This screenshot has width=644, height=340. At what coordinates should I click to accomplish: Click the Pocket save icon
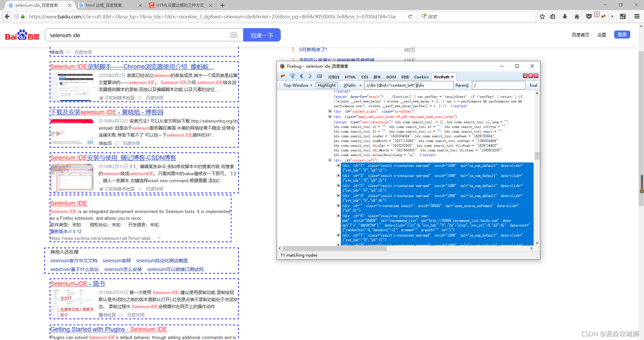[589, 16]
